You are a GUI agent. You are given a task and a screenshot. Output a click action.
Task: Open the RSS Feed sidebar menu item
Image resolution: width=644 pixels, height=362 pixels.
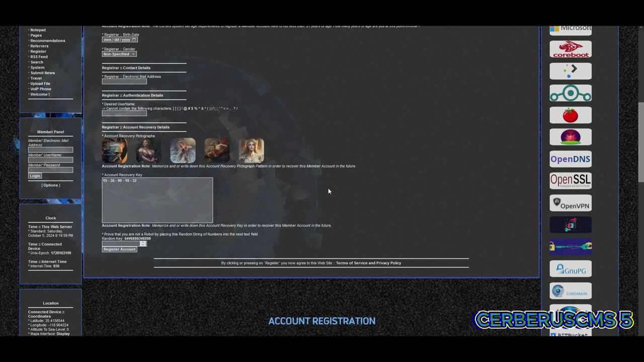coord(39,57)
